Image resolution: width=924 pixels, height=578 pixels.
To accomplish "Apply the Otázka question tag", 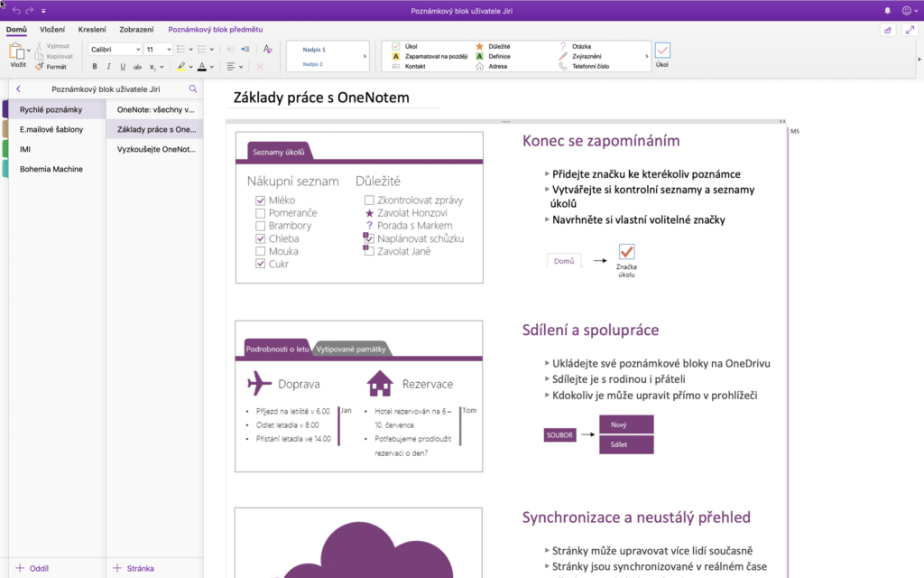I will click(x=575, y=46).
